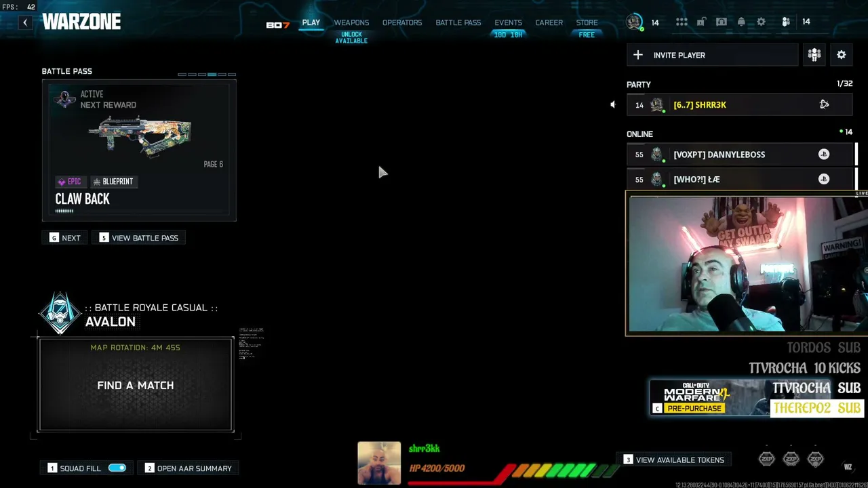Click the PAGE 6 label

coord(213,164)
